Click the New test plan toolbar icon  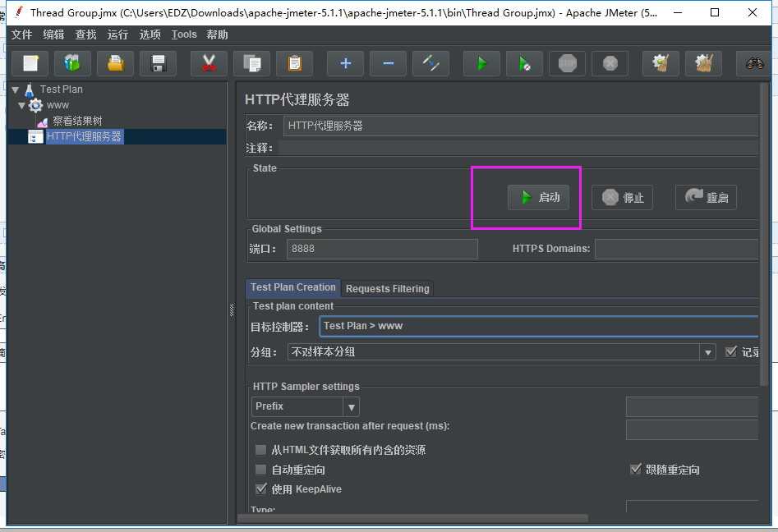[30, 63]
